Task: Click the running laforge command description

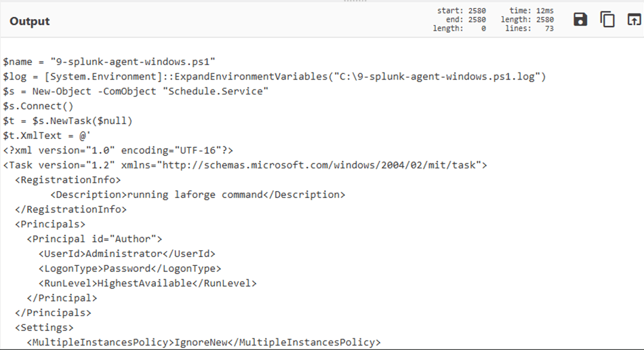Action: click(x=195, y=195)
